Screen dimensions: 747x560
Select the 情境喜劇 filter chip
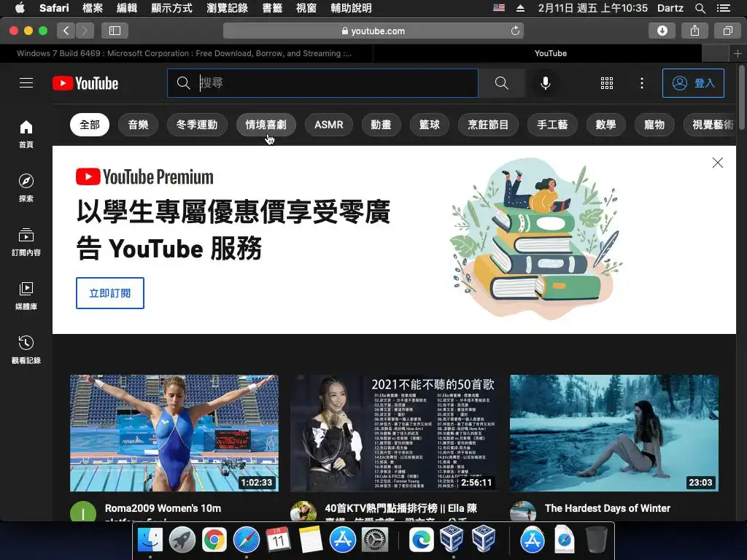266,125
